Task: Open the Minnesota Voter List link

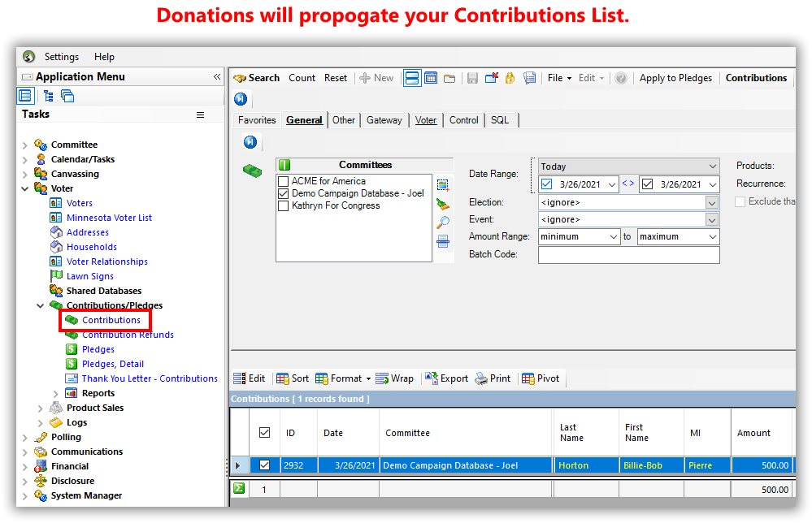Action: [x=109, y=218]
